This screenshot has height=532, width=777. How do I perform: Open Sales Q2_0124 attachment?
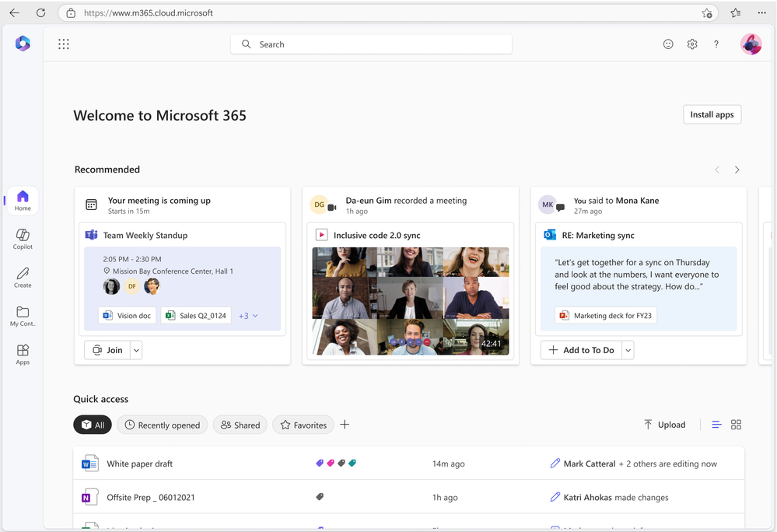tap(196, 316)
